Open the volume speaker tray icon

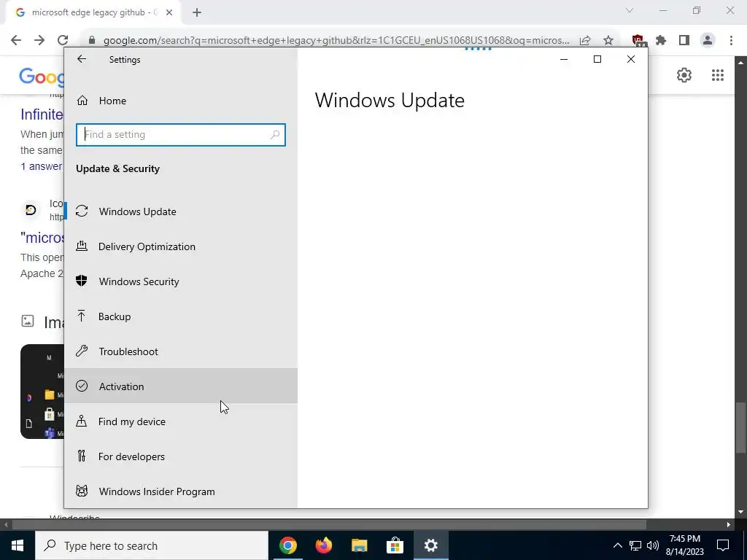point(653,545)
